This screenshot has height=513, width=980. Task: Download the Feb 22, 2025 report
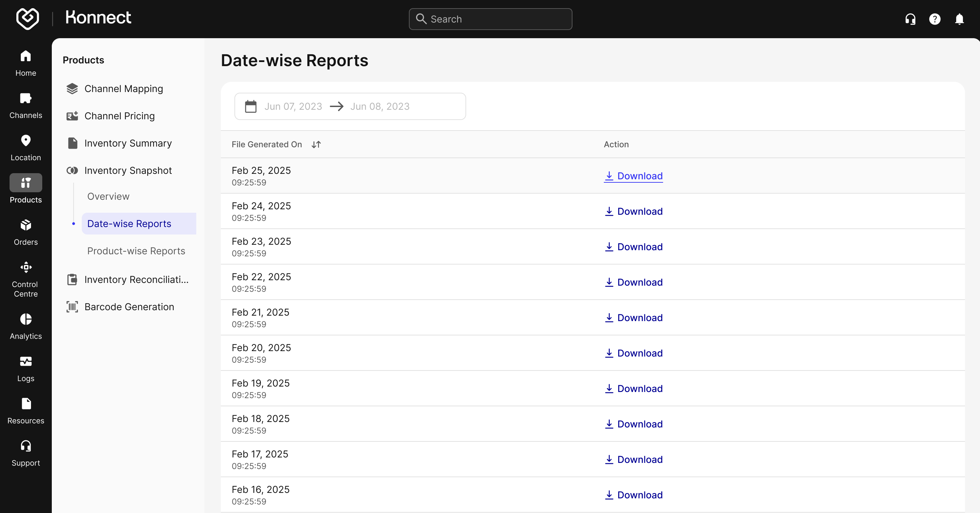coord(633,282)
